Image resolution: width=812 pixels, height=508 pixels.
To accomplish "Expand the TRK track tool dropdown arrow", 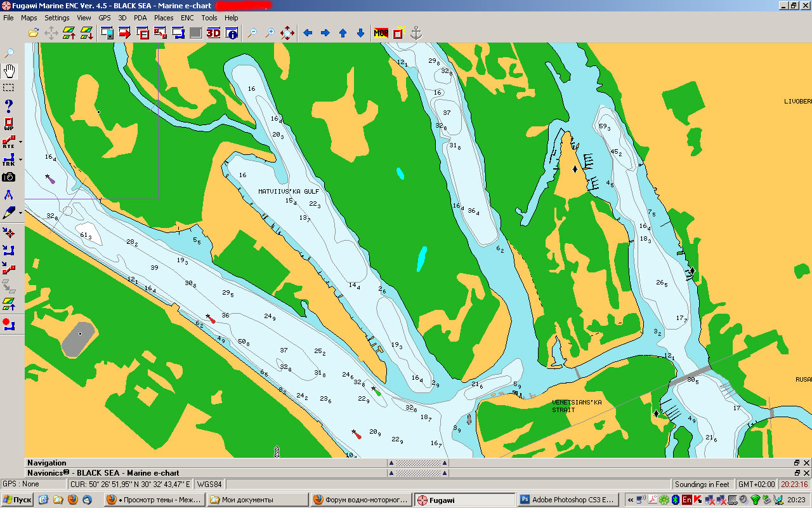I will pos(20,159).
